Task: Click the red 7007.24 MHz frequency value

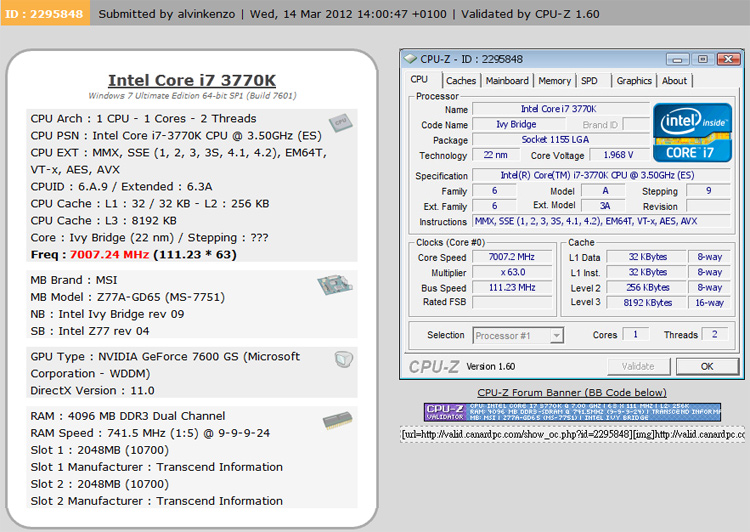Action: 110,255
